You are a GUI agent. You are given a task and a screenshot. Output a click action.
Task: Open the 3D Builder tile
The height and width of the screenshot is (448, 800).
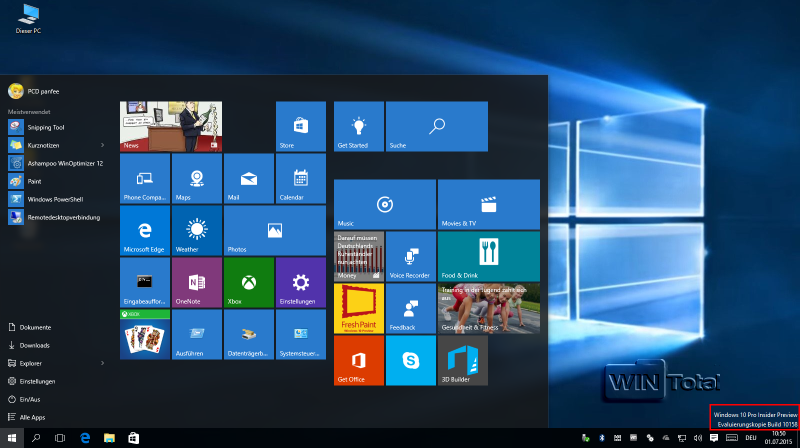(462, 360)
